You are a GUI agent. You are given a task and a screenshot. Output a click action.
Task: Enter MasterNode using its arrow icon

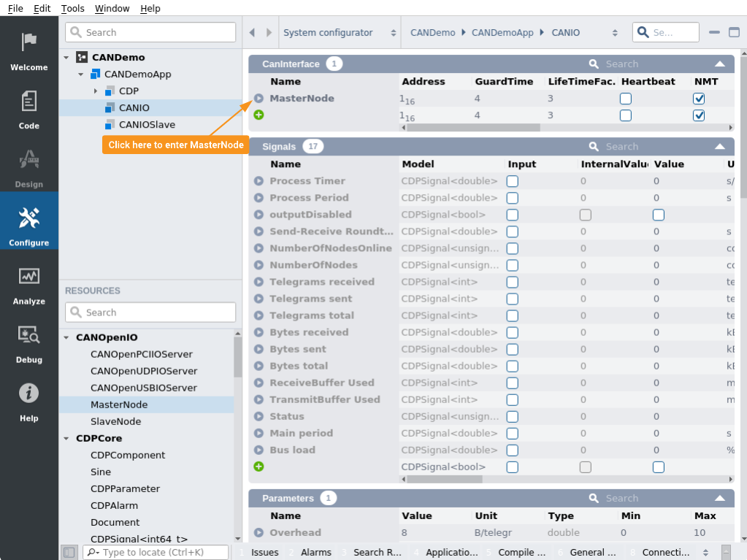(x=258, y=99)
